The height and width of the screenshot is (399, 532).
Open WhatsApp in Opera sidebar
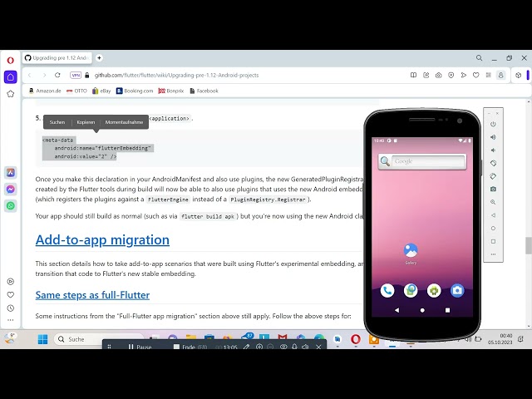(10, 205)
